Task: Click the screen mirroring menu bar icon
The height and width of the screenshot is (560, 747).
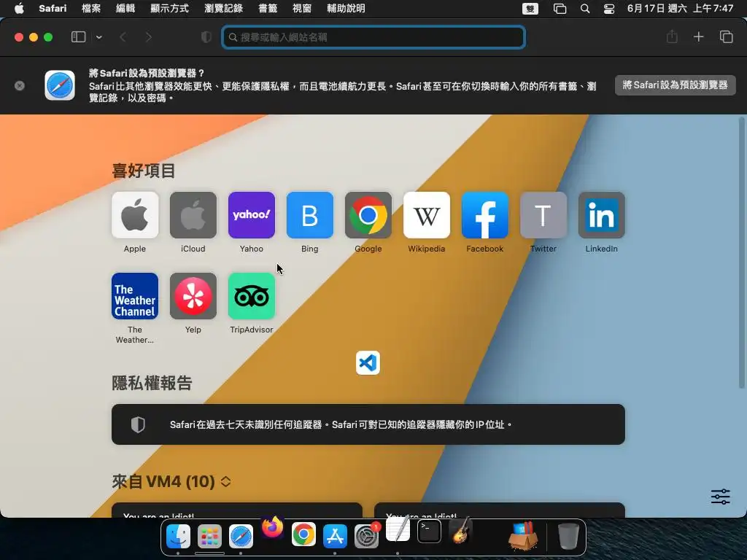Action: click(x=560, y=9)
